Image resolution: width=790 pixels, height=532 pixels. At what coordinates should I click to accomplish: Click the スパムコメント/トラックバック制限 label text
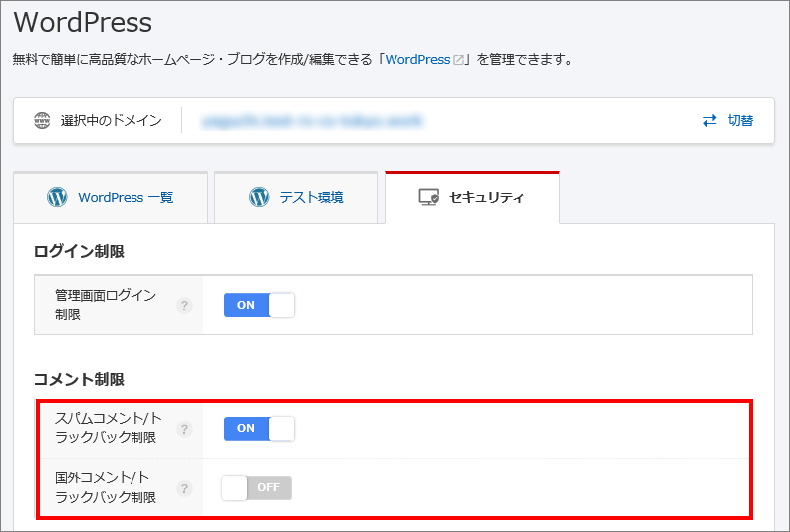click(x=109, y=428)
